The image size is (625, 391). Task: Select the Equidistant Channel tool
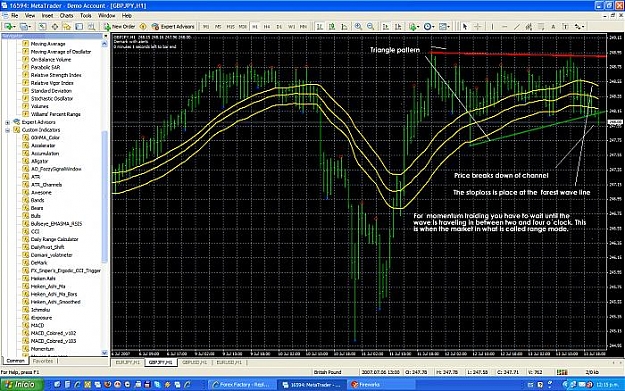(x=529, y=27)
